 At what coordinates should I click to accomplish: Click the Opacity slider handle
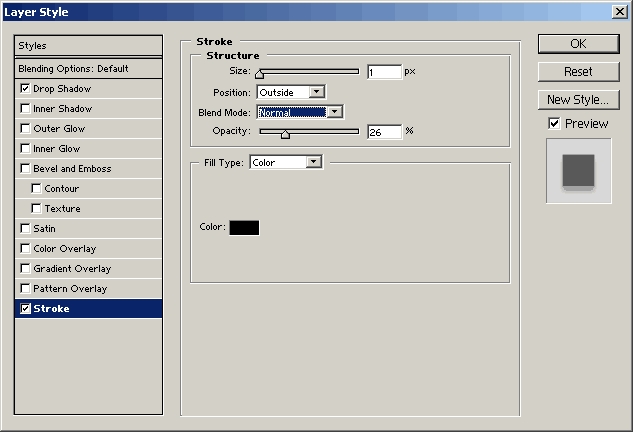click(x=285, y=134)
